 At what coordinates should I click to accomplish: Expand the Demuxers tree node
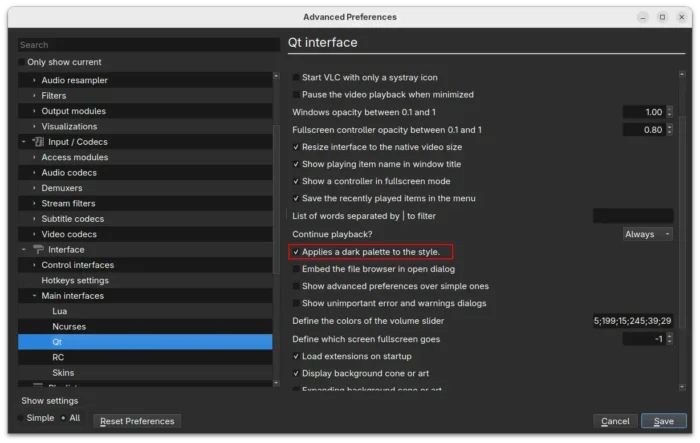coord(34,188)
